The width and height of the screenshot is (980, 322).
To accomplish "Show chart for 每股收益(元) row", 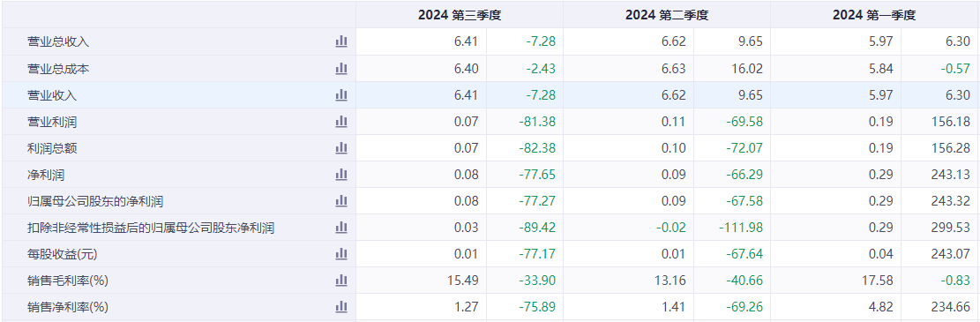I will tap(341, 254).
